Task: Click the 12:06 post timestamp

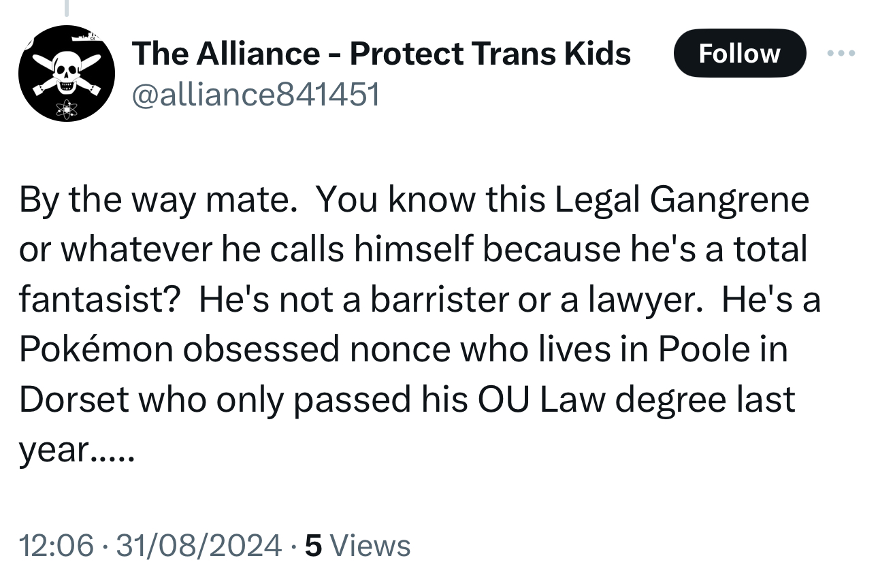Action: click(56, 545)
